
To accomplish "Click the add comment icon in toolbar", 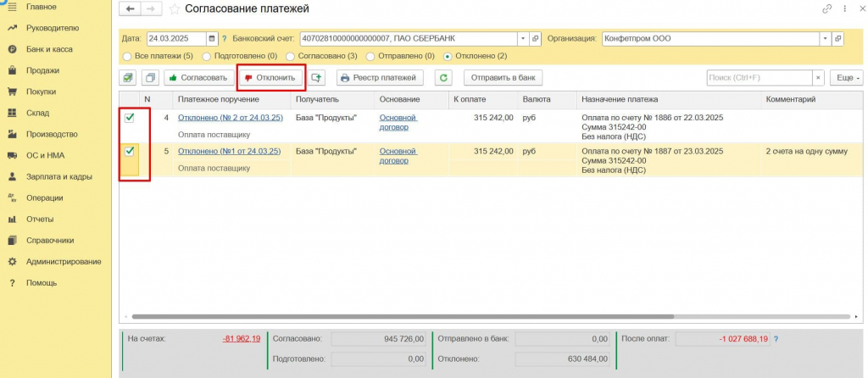I will coord(317,78).
